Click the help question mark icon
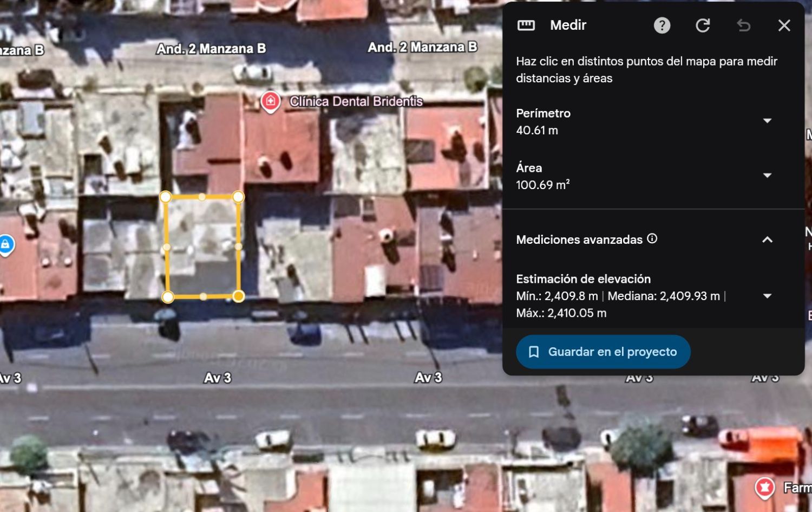This screenshot has height=512, width=812. click(662, 25)
